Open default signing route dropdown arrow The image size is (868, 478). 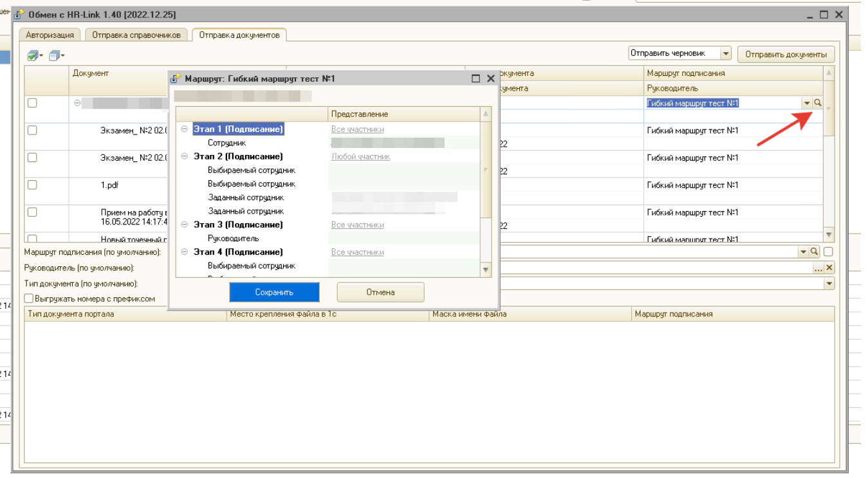coord(803,252)
